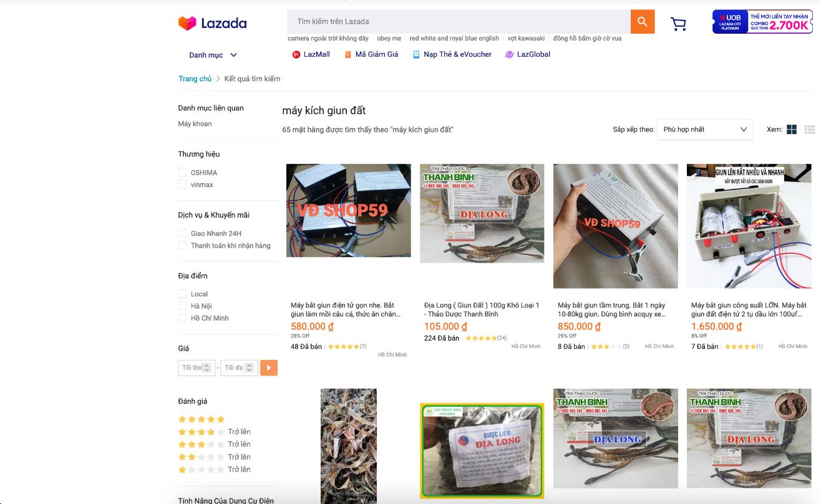The image size is (821, 504).
Task: Open the Phù hợp nhất sort dropdown
Action: (x=705, y=130)
